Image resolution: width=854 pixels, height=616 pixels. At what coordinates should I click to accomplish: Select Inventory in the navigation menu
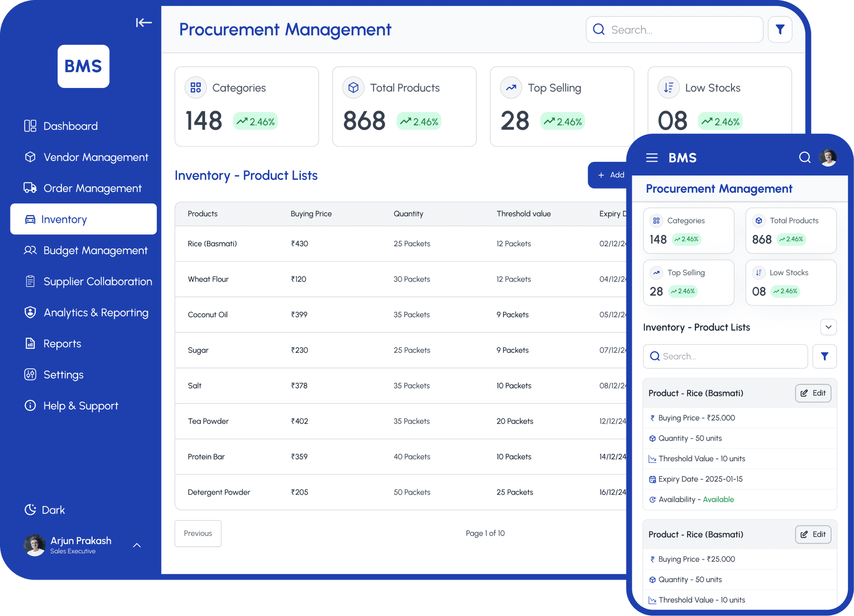point(64,219)
